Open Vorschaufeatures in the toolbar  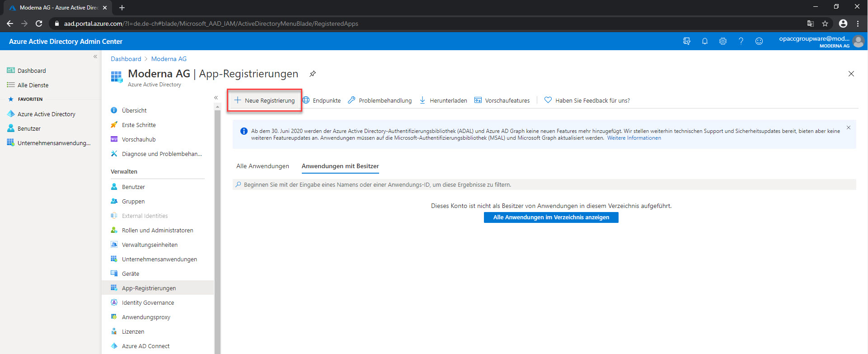click(502, 100)
